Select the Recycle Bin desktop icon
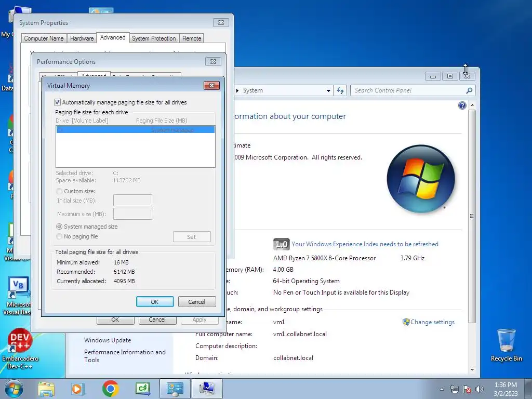532x399 pixels. [506, 345]
